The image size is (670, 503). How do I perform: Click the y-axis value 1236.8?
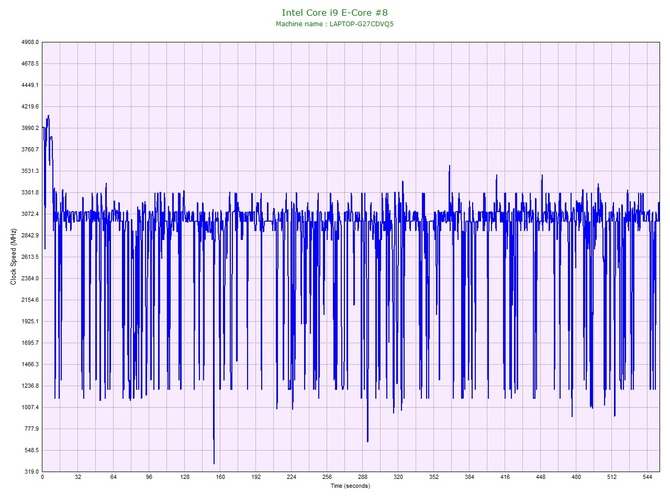[x=30, y=385]
